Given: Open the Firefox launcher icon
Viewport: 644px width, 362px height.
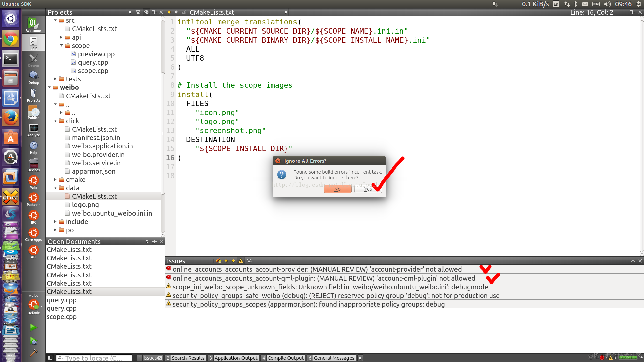Looking at the screenshot, I should pyautogui.click(x=11, y=118).
